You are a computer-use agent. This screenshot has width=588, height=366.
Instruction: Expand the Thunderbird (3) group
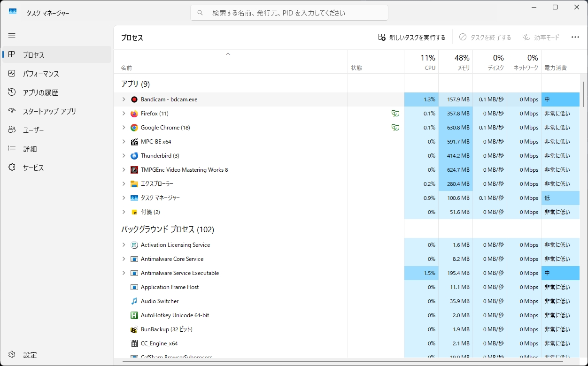pos(124,156)
